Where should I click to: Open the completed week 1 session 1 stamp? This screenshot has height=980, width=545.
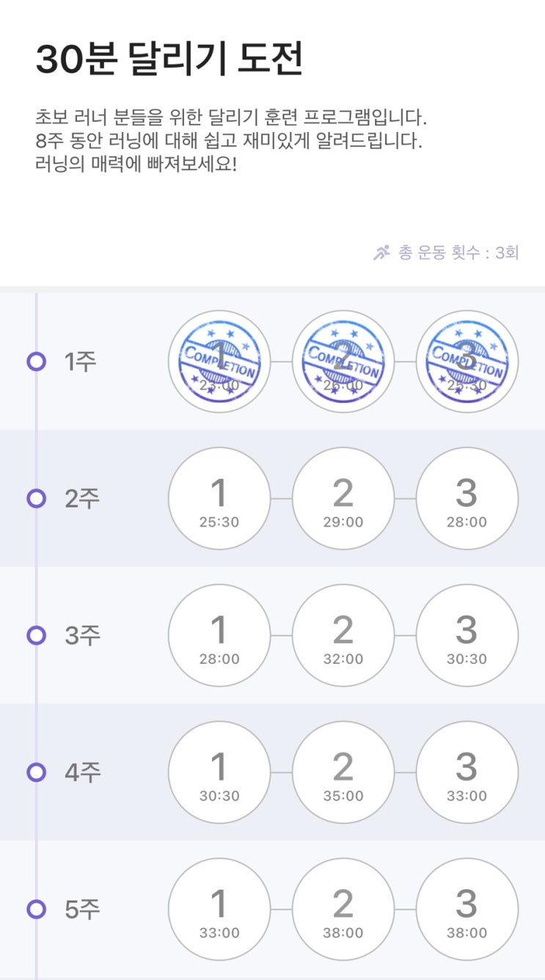(x=219, y=362)
